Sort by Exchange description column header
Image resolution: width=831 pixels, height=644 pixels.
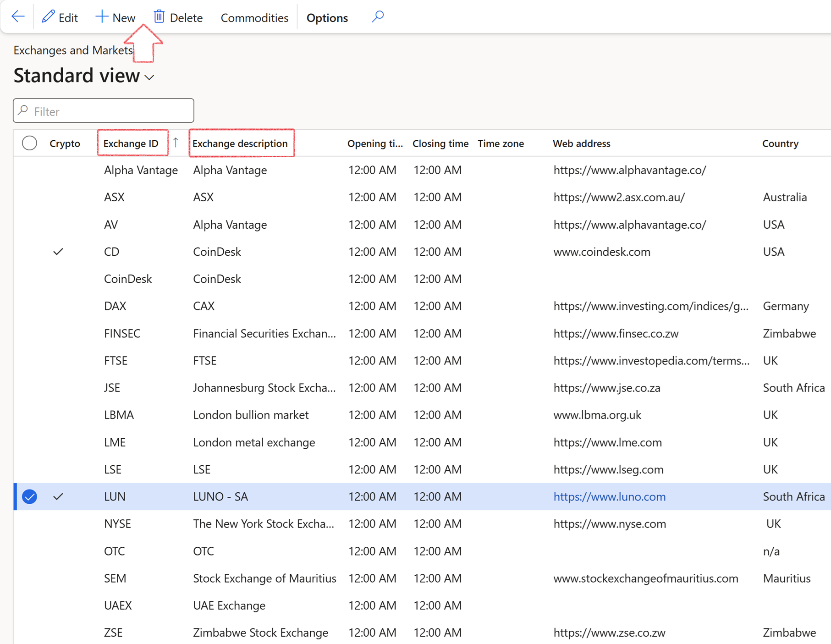240,143
